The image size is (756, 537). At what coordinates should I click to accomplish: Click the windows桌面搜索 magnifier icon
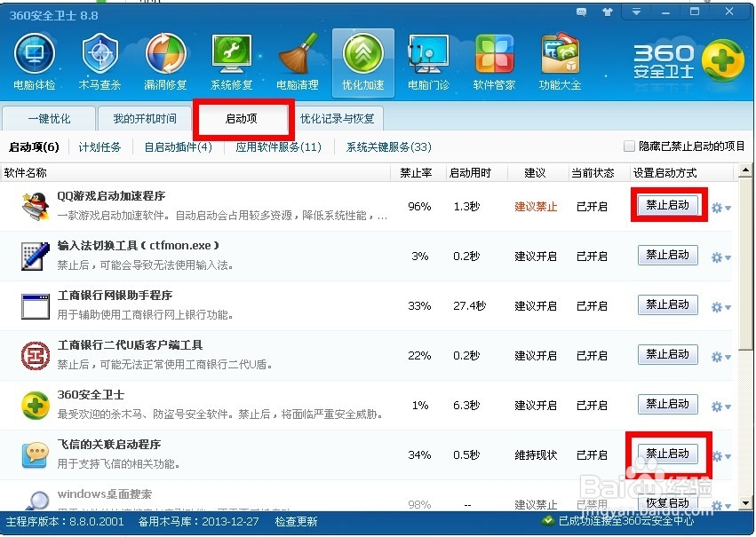[x=36, y=501]
